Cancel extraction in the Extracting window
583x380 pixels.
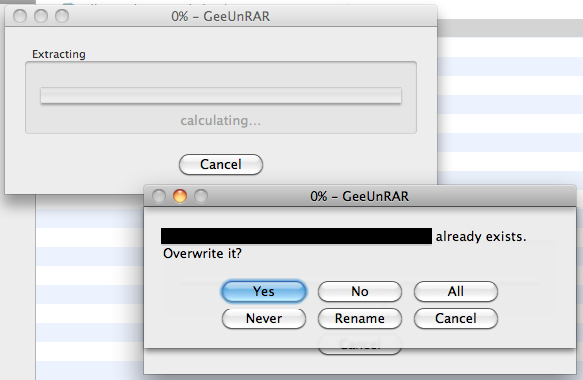221,164
